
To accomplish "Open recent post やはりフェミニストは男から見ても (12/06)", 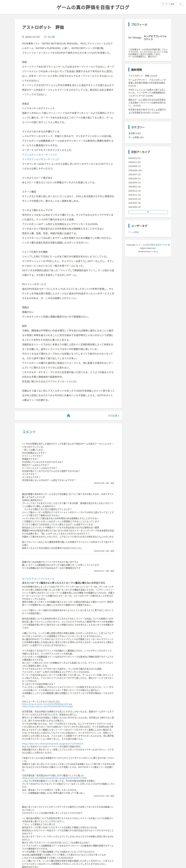I will (147, 93).
